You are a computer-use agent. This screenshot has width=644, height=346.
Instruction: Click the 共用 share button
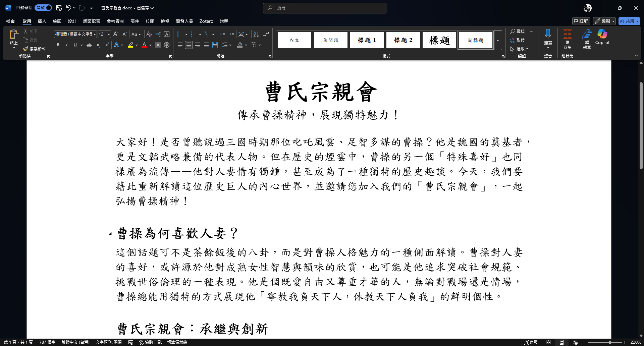tap(629, 21)
